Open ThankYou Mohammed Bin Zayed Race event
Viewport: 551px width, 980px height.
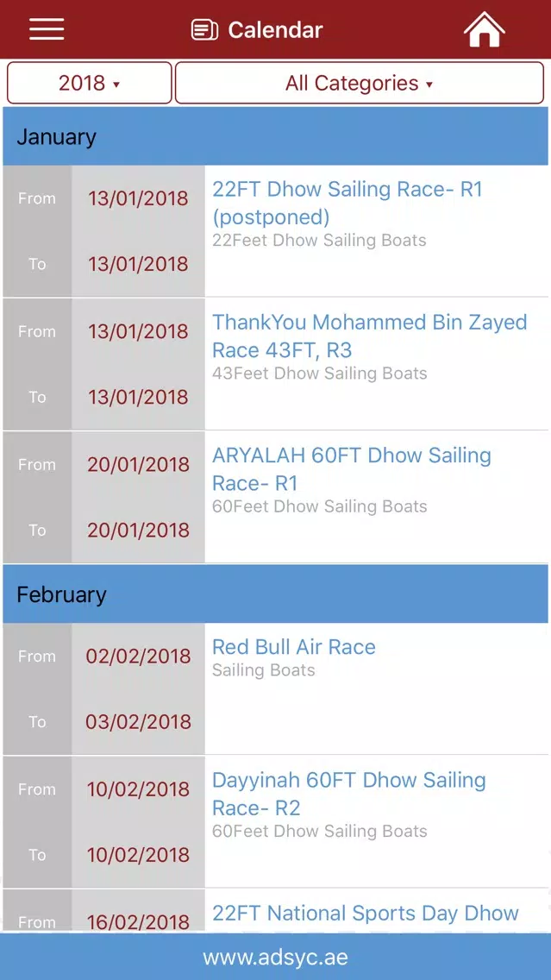coord(370,336)
